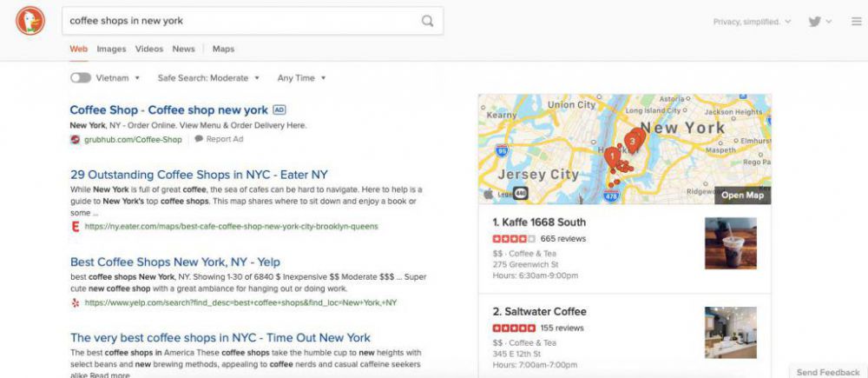The image size is (868, 378).
Task: Click the Saltwater Coffee shop photo
Action: [731, 333]
